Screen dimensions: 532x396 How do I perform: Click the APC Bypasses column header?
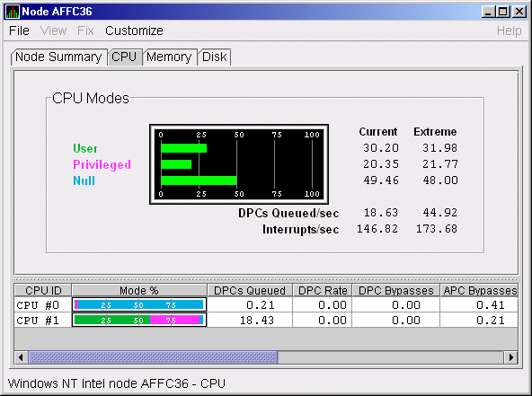[479, 291]
